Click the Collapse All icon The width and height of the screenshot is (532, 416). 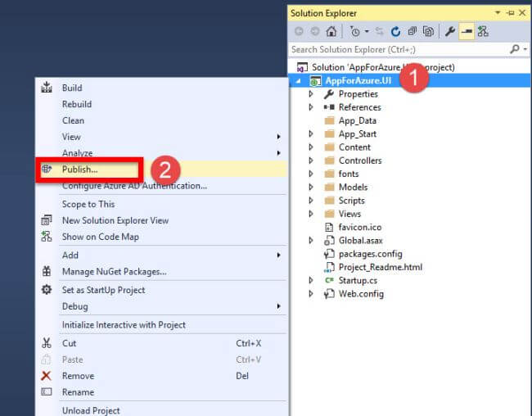click(413, 32)
